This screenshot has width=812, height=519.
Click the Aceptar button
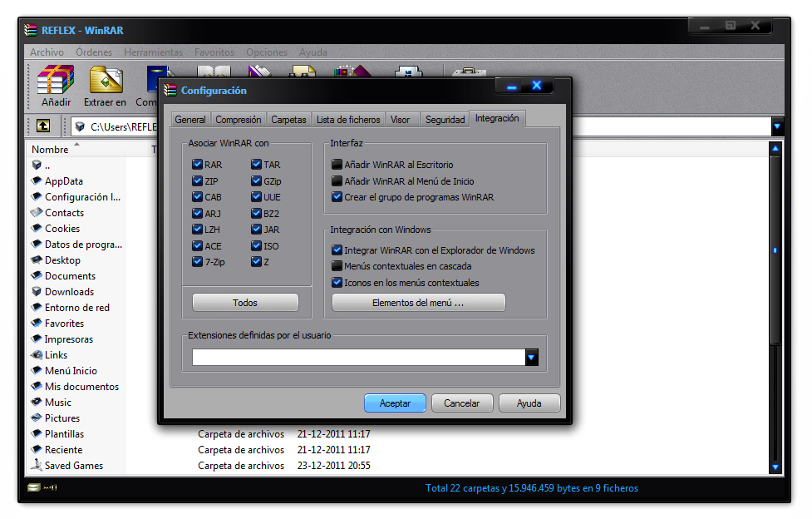[x=395, y=403]
